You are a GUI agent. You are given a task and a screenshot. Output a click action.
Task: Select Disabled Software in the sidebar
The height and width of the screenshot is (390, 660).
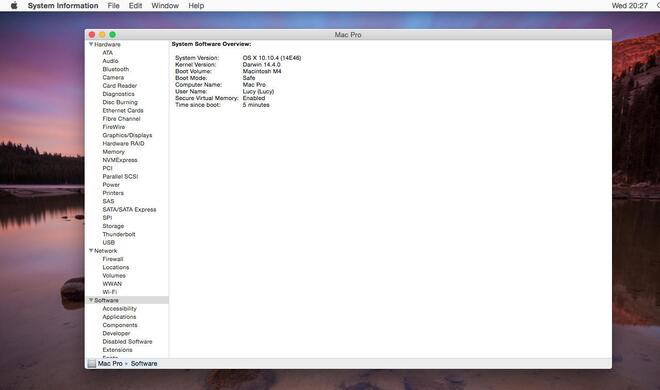(127, 341)
